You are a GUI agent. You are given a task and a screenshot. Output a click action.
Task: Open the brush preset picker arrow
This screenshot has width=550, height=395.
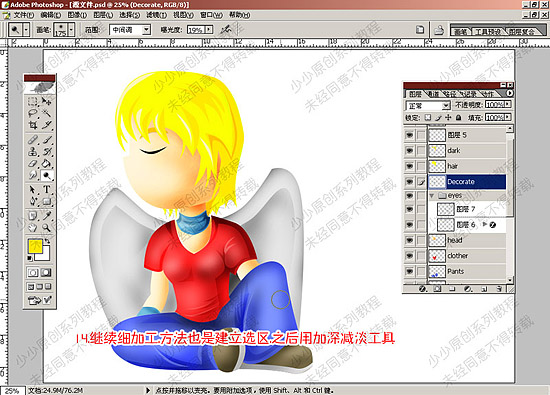coord(72,30)
